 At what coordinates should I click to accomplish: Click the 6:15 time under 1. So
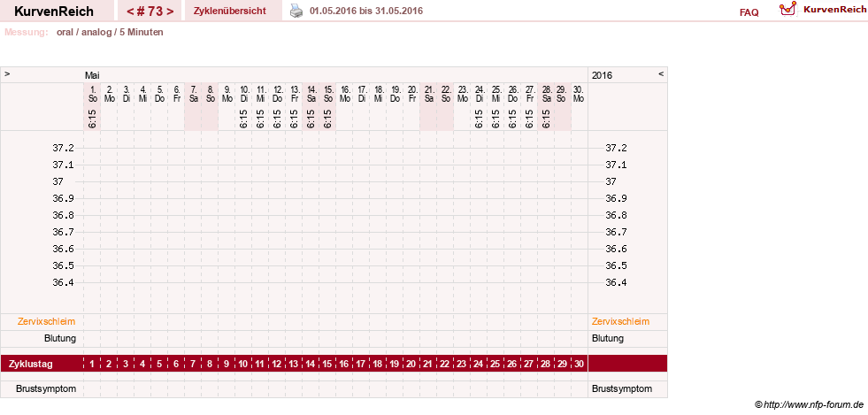coord(92,119)
